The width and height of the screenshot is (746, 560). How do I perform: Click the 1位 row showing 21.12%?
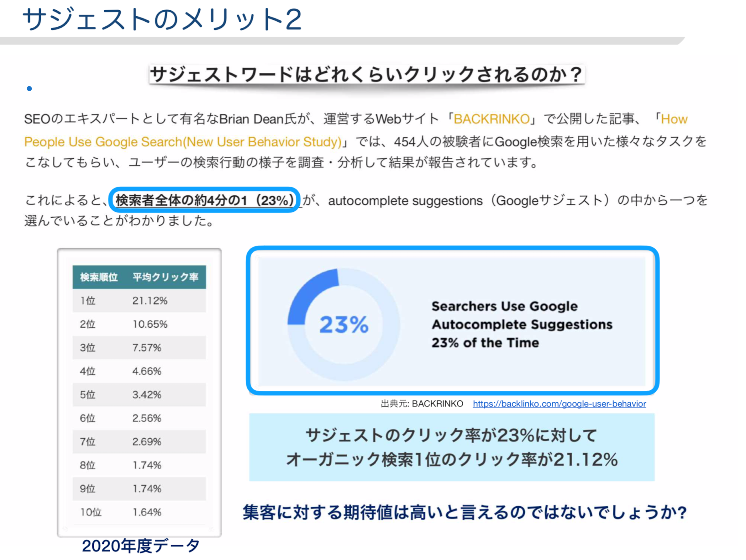[x=139, y=301]
